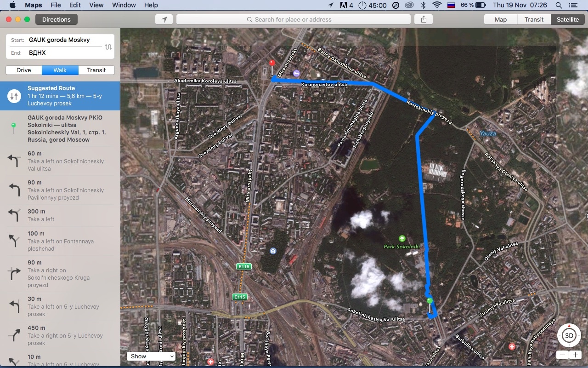The height and width of the screenshot is (368, 588).
Task: Click the Bogorodskoye shosse label
Action: (463, 195)
